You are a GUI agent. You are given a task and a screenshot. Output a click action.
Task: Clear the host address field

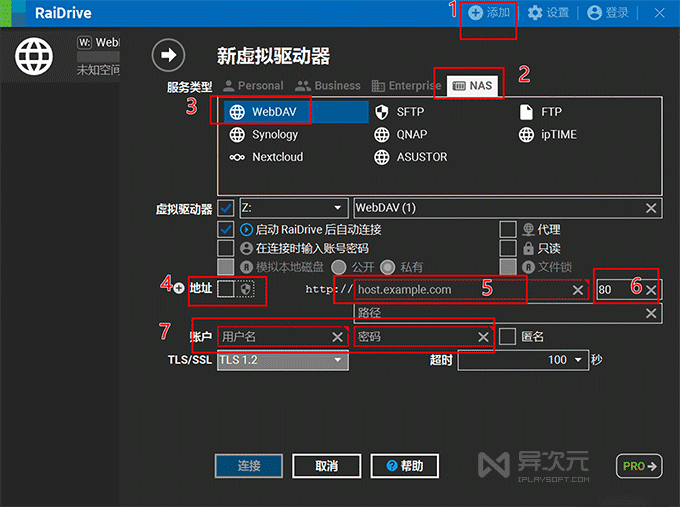tap(578, 290)
